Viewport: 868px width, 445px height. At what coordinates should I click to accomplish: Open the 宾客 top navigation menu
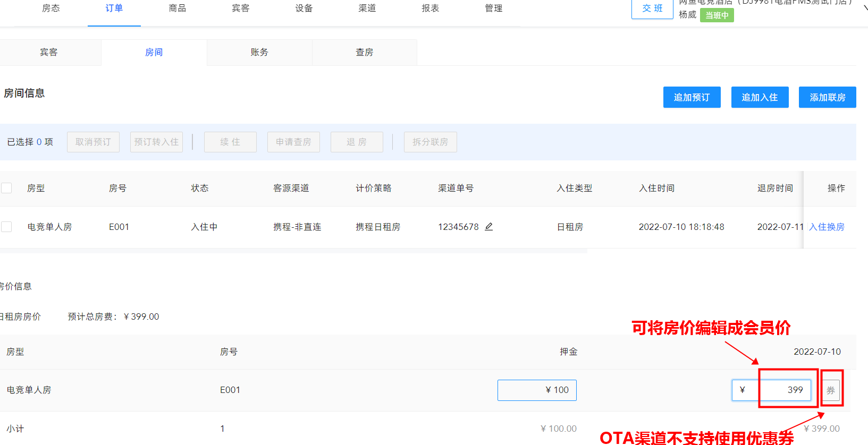point(241,8)
